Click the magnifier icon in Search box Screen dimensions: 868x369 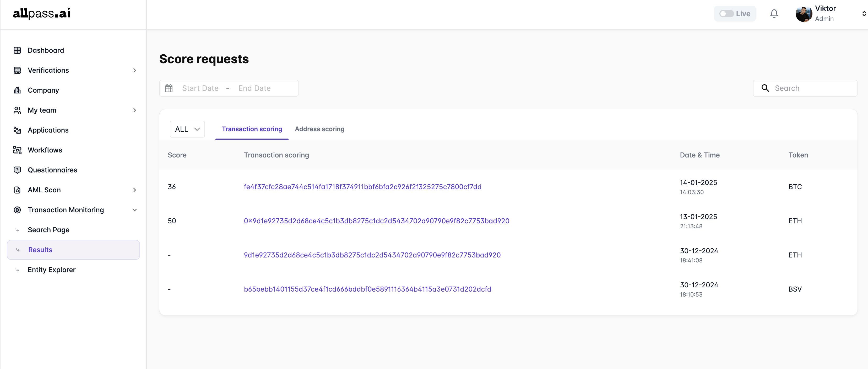765,88
